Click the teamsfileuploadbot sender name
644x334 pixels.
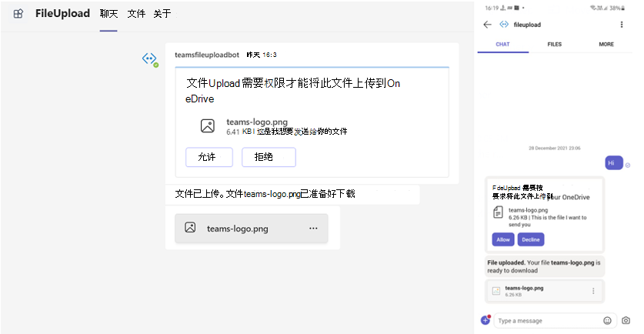[x=207, y=55]
